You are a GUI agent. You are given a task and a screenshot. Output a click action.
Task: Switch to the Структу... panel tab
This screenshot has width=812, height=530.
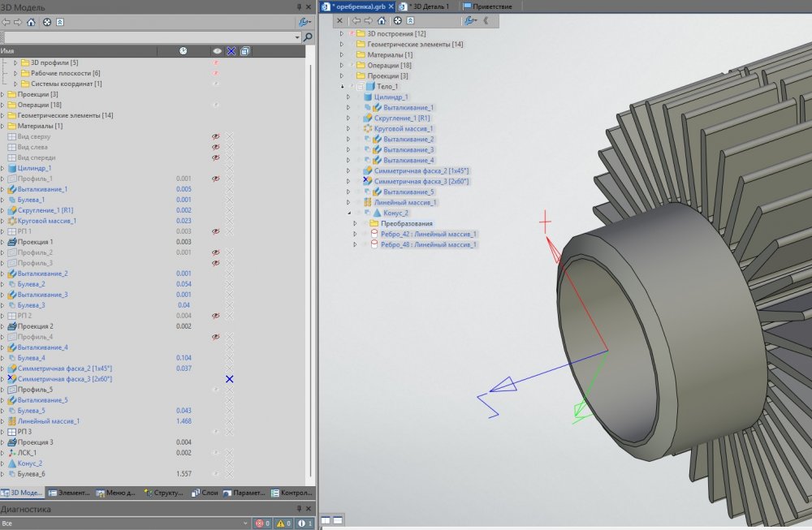tap(163, 493)
